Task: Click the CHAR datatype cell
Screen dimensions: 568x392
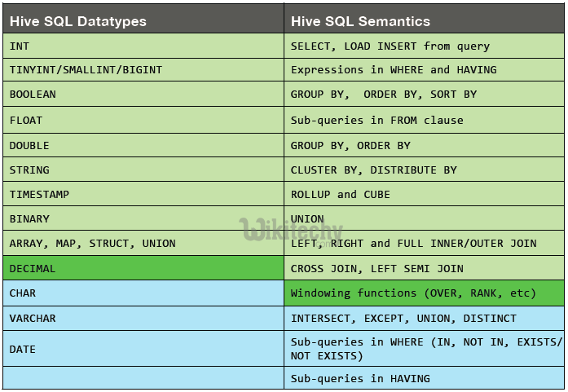Action: click(143, 293)
